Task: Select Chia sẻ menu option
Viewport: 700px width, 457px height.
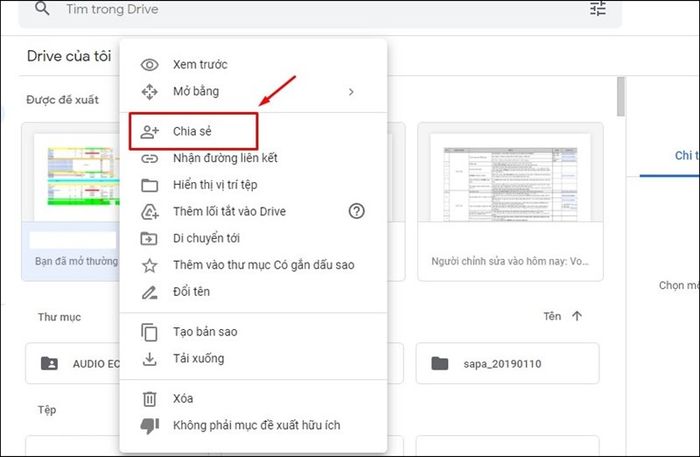Action: [253, 132]
